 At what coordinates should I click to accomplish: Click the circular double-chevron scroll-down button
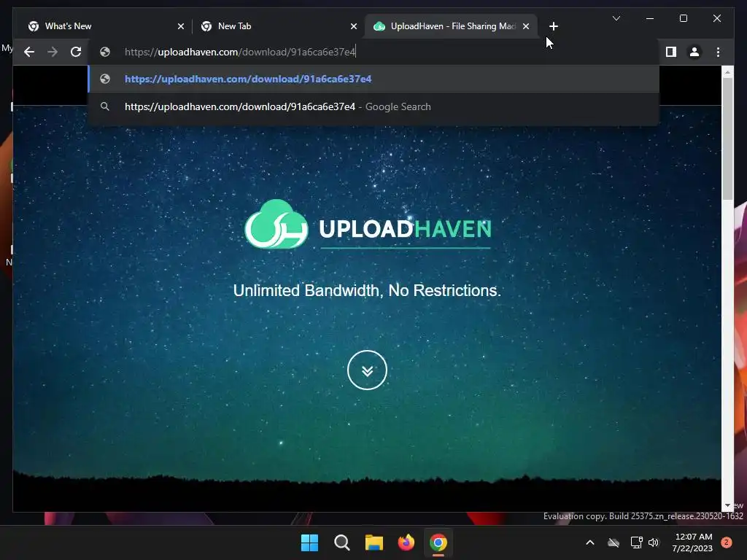(367, 370)
